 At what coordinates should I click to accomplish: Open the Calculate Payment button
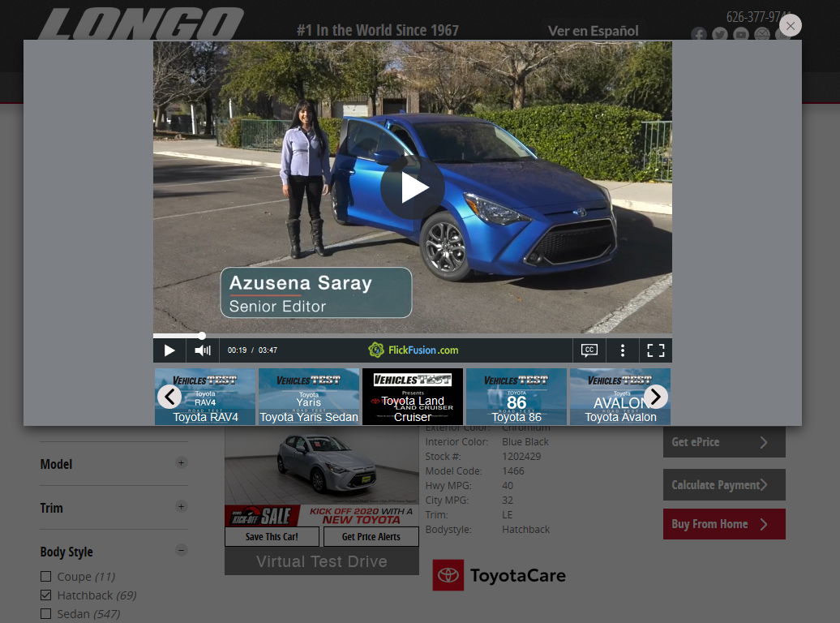[724, 484]
